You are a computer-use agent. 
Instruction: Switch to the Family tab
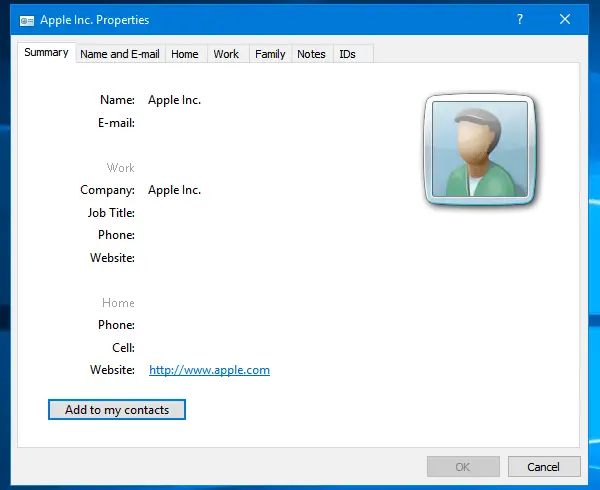pos(270,54)
